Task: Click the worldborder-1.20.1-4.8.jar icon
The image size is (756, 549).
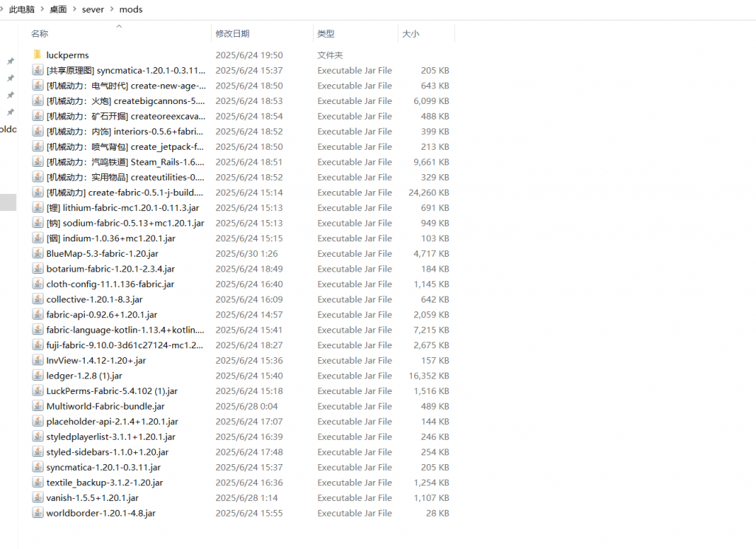Action: [38, 513]
